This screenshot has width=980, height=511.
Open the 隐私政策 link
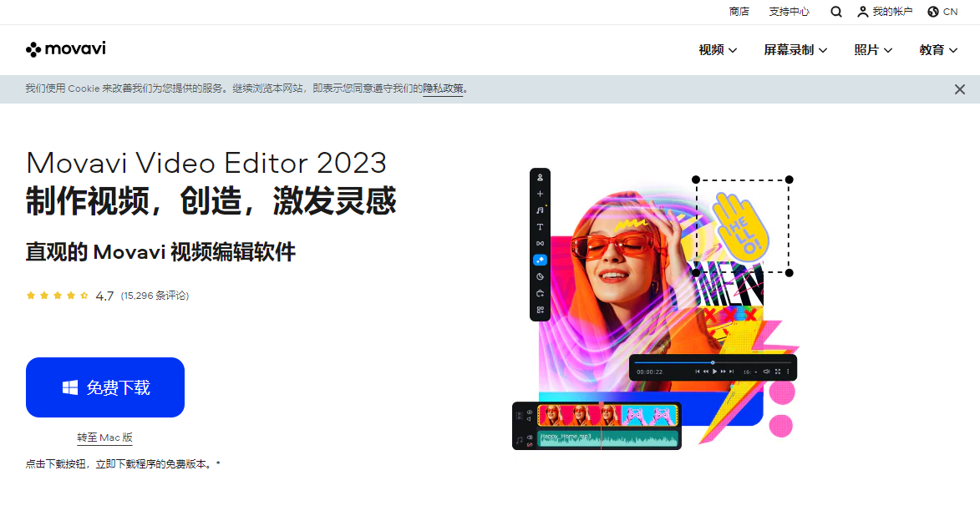(x=443, y=89)
